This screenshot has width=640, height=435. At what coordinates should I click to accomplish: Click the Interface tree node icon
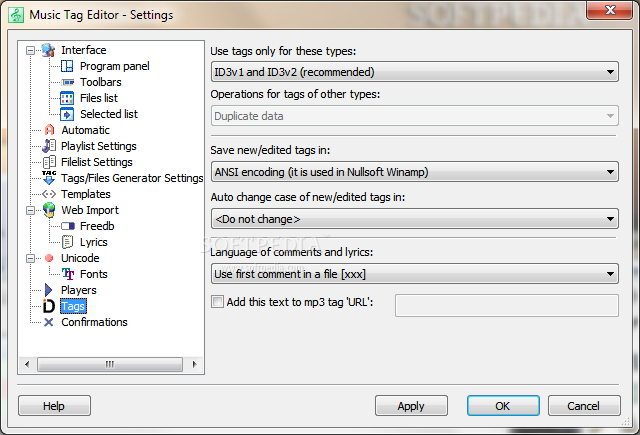(x=49, y=50)
